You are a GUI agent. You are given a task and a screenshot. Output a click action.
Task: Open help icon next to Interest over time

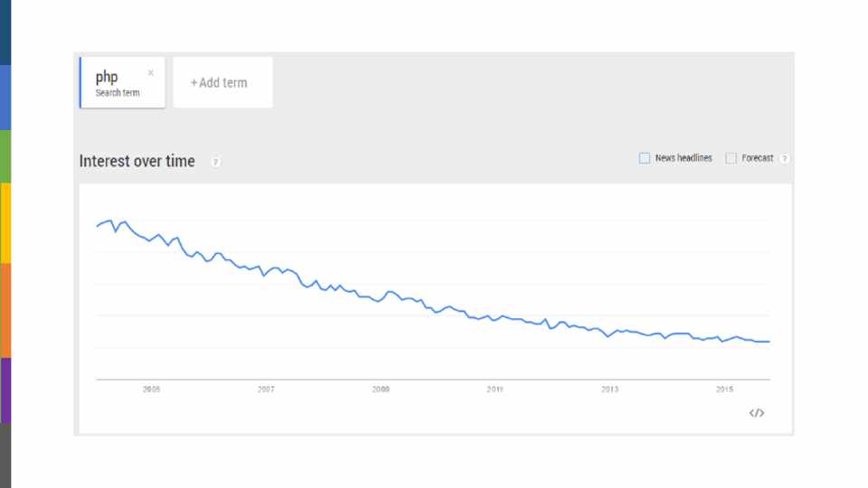(x=216, y=162)
